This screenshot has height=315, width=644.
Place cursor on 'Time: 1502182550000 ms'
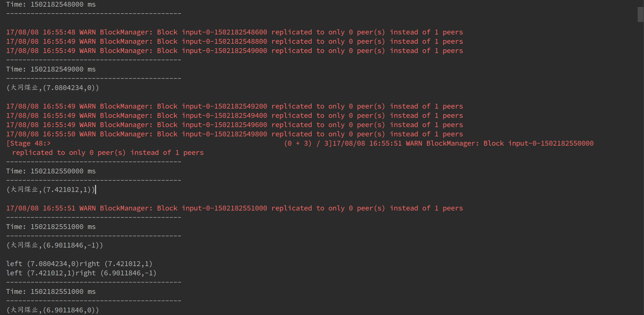51,171
